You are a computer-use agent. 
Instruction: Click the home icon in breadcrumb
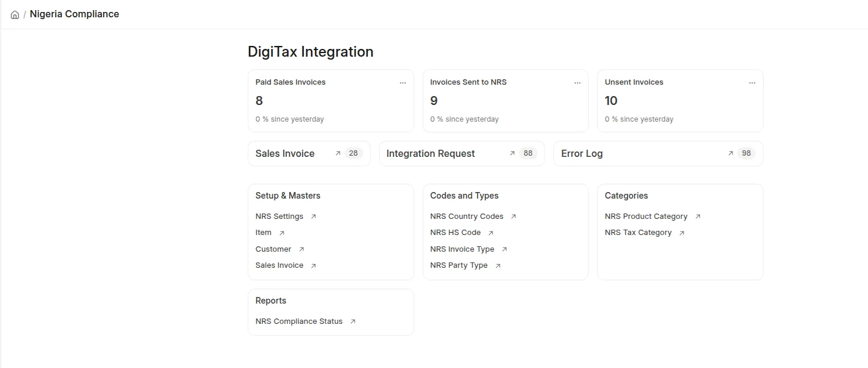pyautogui.click(x=15, y=15)
